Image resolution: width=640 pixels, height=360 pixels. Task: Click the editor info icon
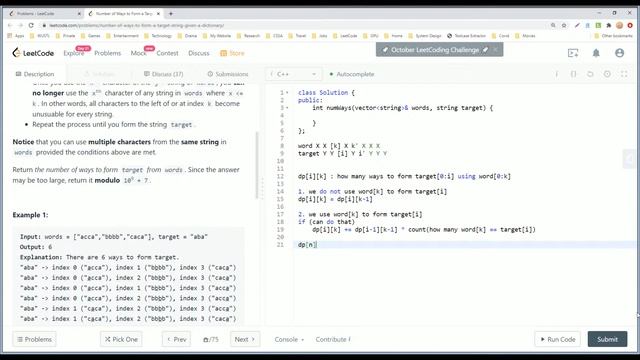pyautogui.click(x=556, y=74)
